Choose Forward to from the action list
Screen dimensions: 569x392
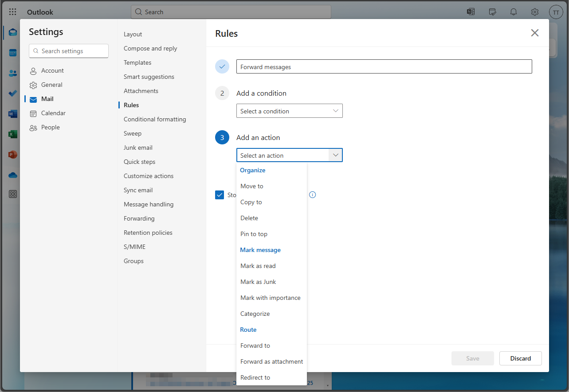(255, 345)
